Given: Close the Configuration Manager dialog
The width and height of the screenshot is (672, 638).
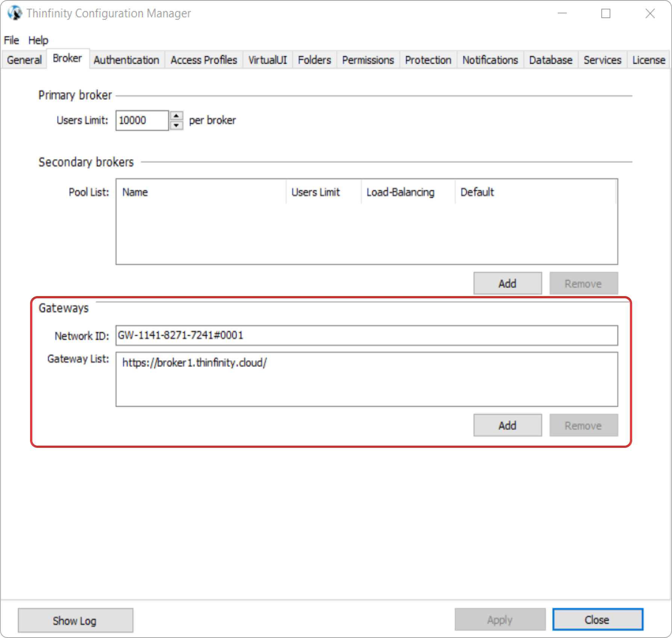Looking at the screenshot, I should point(598,620).
